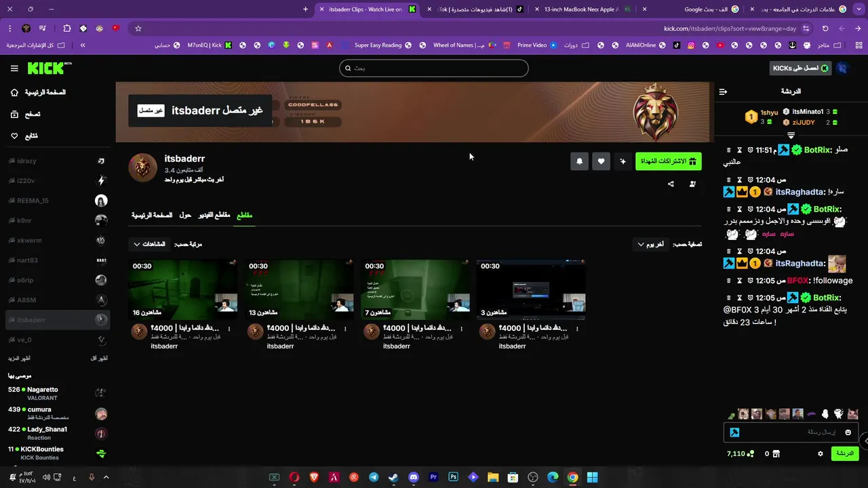Open the Super Easy Reading bookmark
The image size is (868, 488).
point(382,45)
